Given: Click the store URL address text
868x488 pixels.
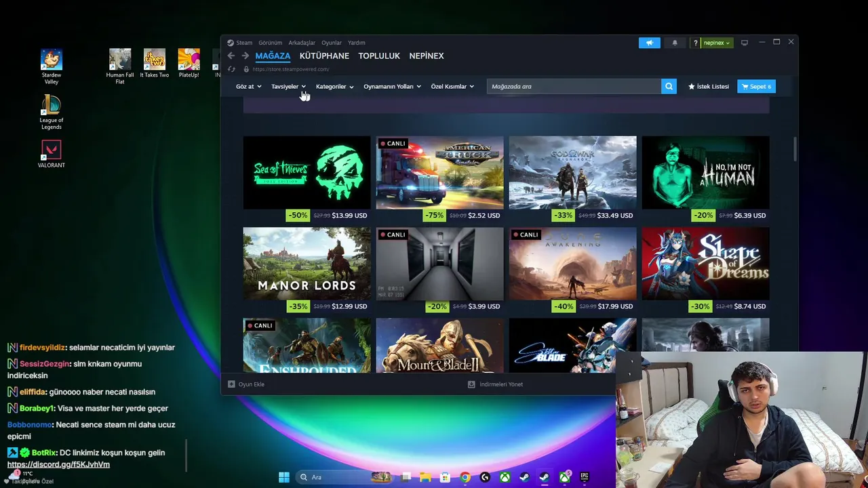Looking at the screenshot, I should pyautogui.click(x=291, y=69).
